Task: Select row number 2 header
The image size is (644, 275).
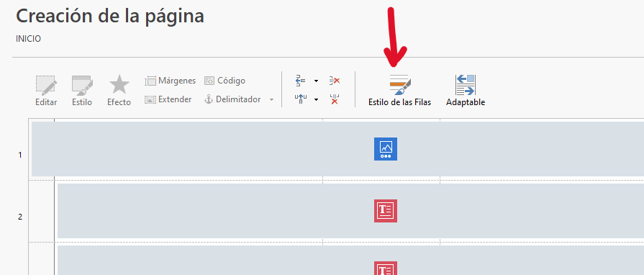Action: [19, 217]
